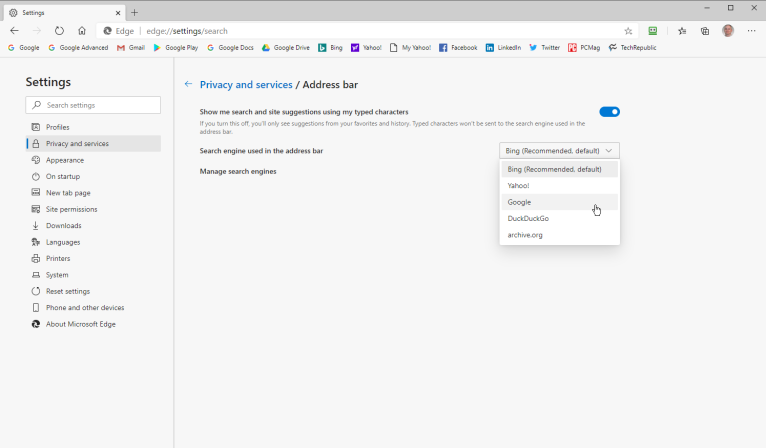Collapse the search engine dropdown box
Screen dimensions: 766x448
(x=559, y=150)
